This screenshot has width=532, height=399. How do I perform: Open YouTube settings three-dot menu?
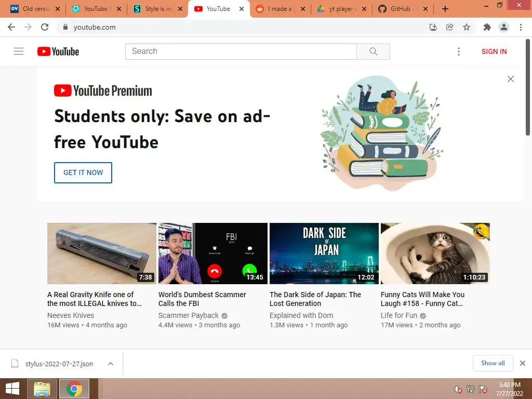[x=459, y=51]
